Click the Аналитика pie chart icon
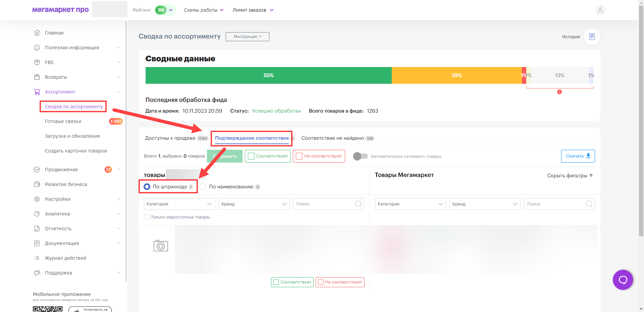644x312 pixels. tap(37, 214)
